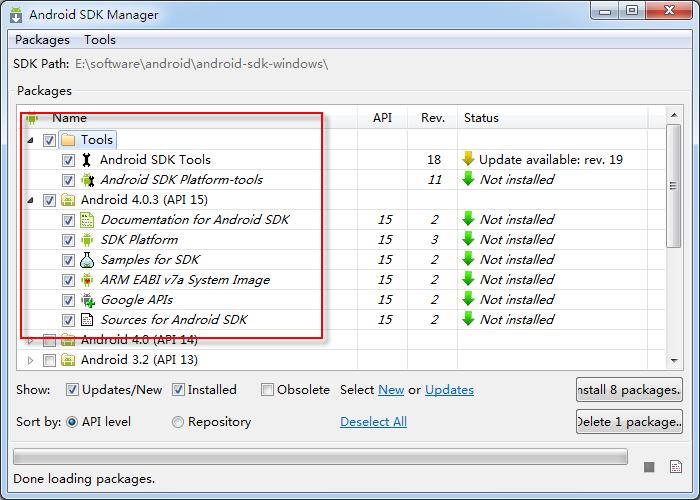The image size is (700, 500).
Task: Uncheck the Android SDK Tools checkbox
Action: point(68,160)
